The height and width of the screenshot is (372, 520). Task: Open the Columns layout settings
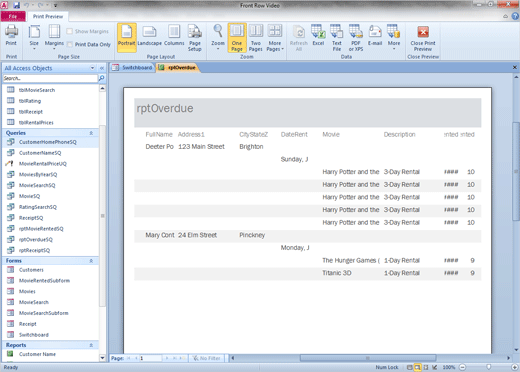click(174, 36)
